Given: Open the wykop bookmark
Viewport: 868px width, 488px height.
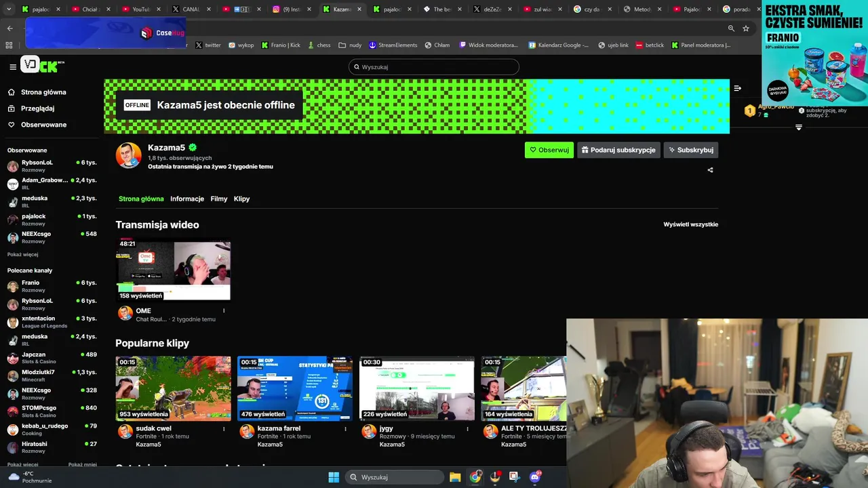Looking at the screenshot, I should point(241,45).
